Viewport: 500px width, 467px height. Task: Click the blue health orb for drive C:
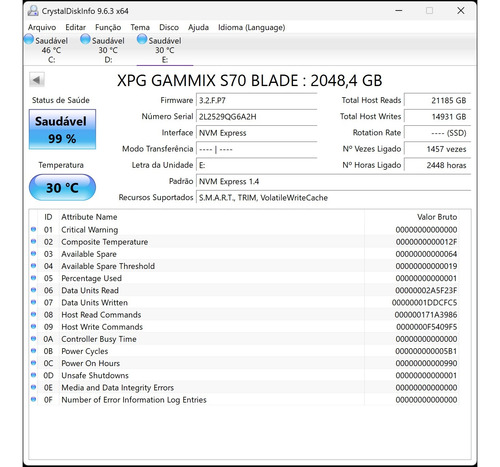[29, 39]
